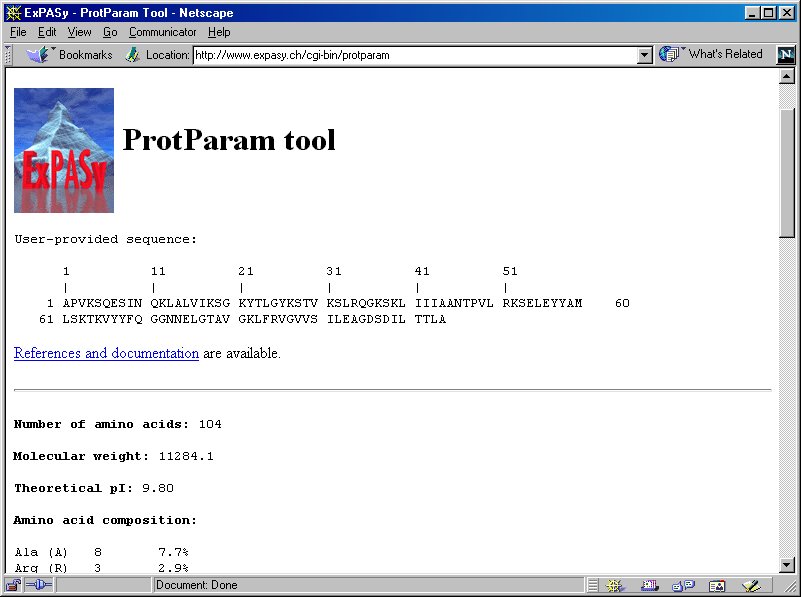Click the component bar grip handle
Image resolution: width=801 pixels, height=597 pixels.
[x=592, y=585]
